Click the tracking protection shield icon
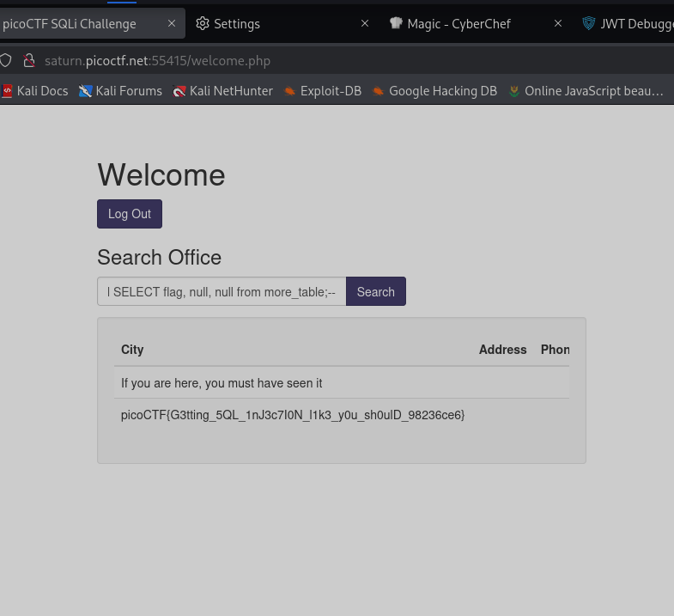Image resolution: width=674 pixels, height=616 pixels. [5, 61]
